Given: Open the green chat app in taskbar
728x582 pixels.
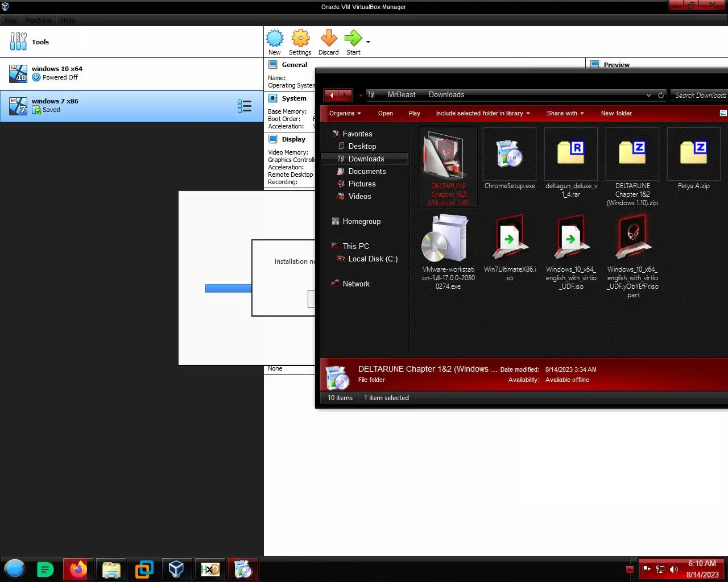Looking at the screenshot, I should point(45,569).
